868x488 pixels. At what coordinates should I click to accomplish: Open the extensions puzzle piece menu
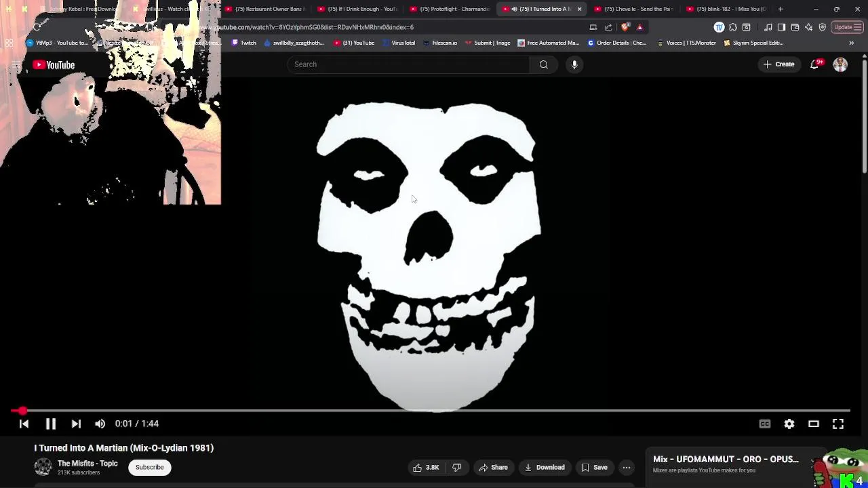[733, 27]
